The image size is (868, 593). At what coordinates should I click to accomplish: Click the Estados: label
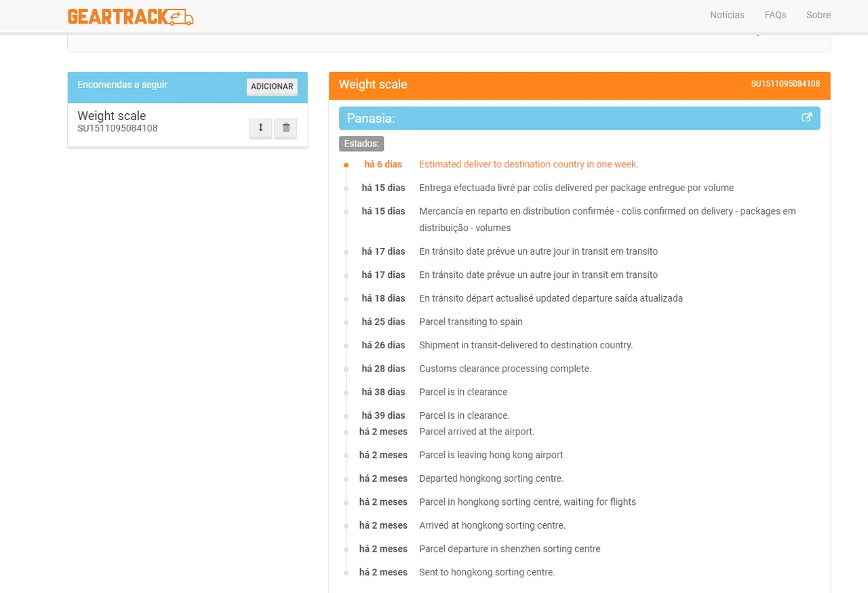point(361,144)
